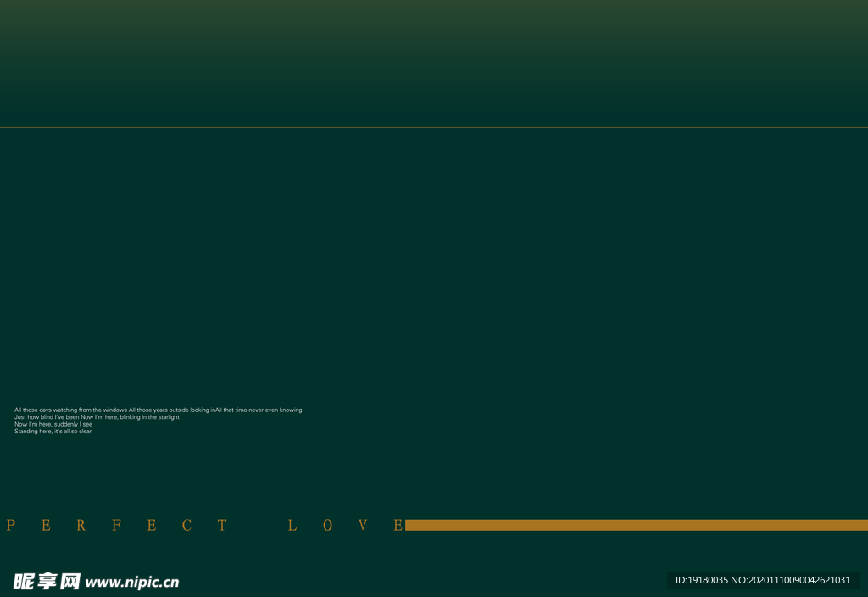Click the "Just how blind I've been" line
This screenshot has height=597, width=868.
pyautogui.click(x=97, y=417)
